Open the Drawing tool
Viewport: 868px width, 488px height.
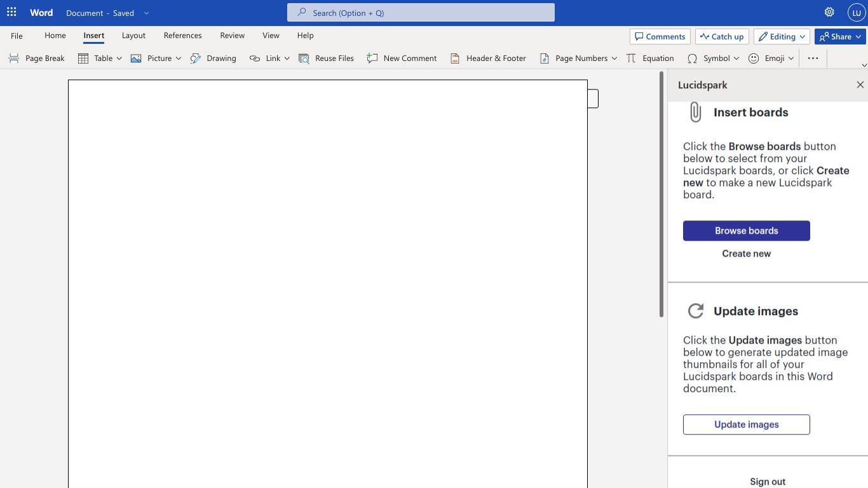[x=214, y=58]
